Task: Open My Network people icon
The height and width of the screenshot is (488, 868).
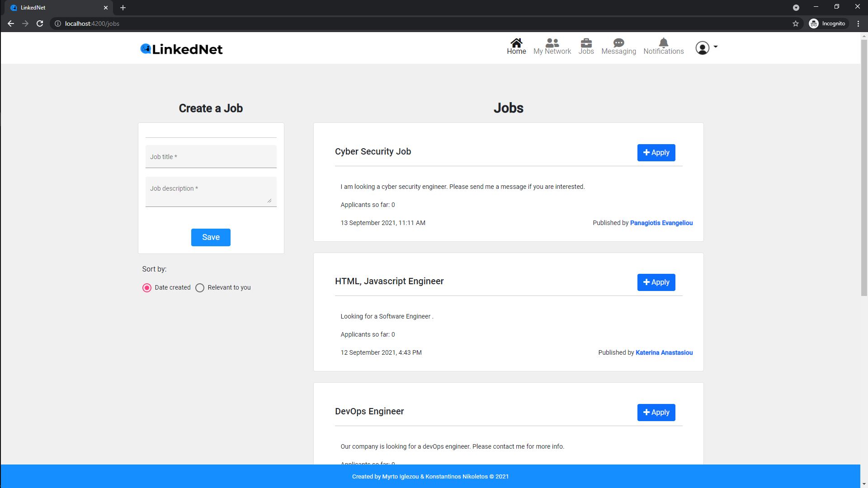Action: 552,43
